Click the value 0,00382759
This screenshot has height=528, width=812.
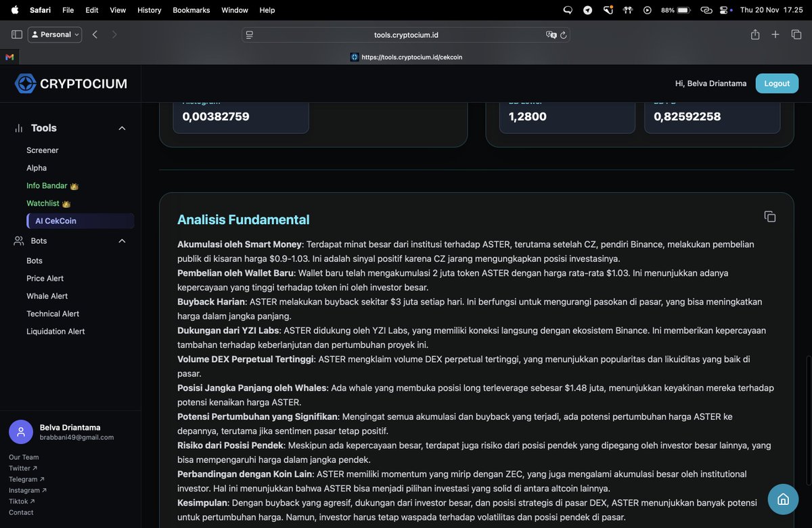pyautogui.click(x=216, y=116)
